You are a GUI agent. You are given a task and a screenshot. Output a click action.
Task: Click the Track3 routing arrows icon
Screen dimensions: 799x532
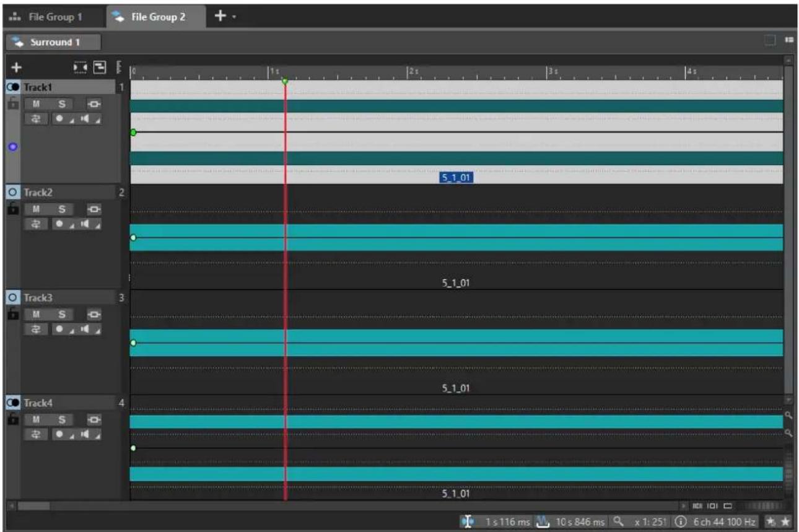coord(36,328)
